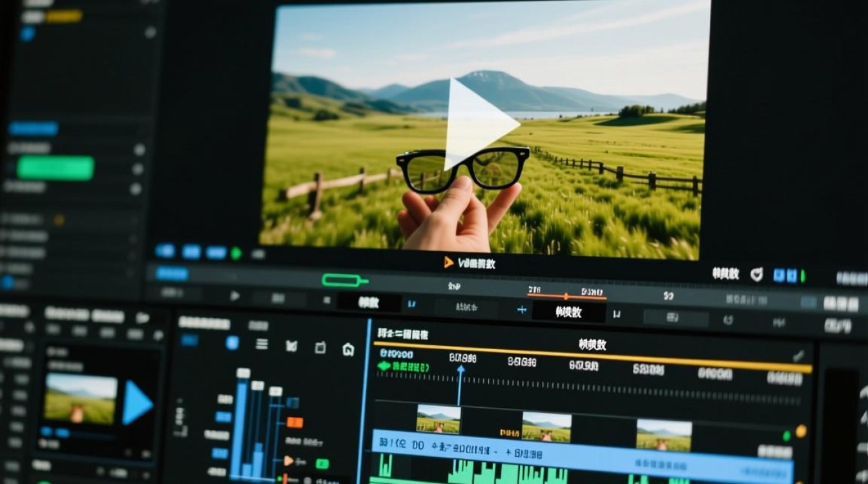Click the pencil icon at the timeline's top right
This screenshot has height=484, width=868.
click(x=799, y=355)
